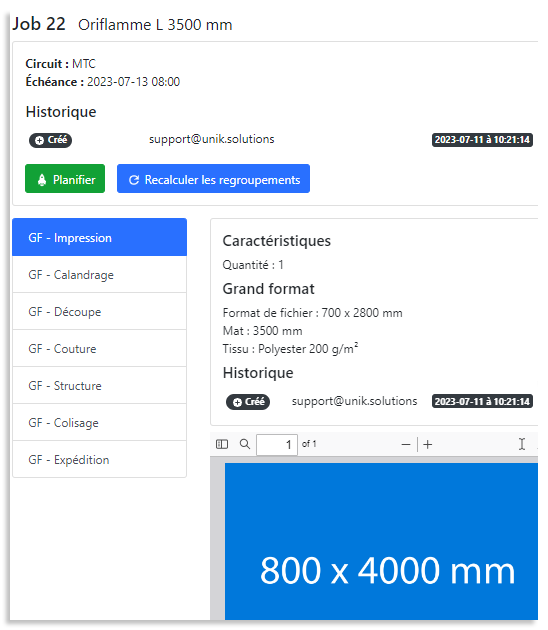Click the green Planifier button

[x=65, y=178]
